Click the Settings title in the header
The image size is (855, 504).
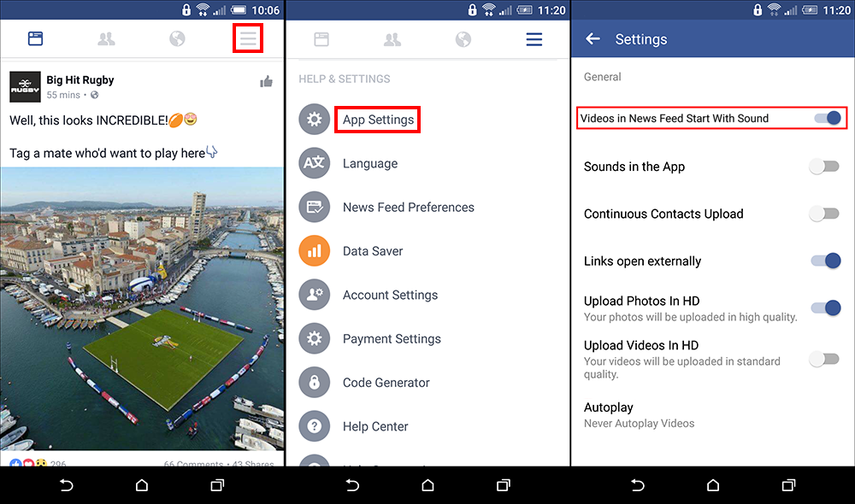[x=640, y=39]
